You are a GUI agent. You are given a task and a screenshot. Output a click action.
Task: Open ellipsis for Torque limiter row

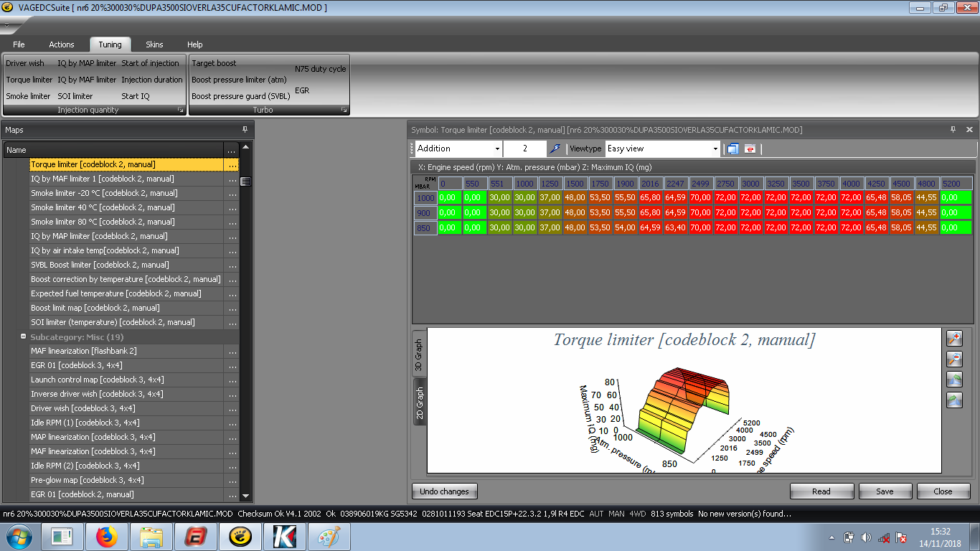(231, 164)
